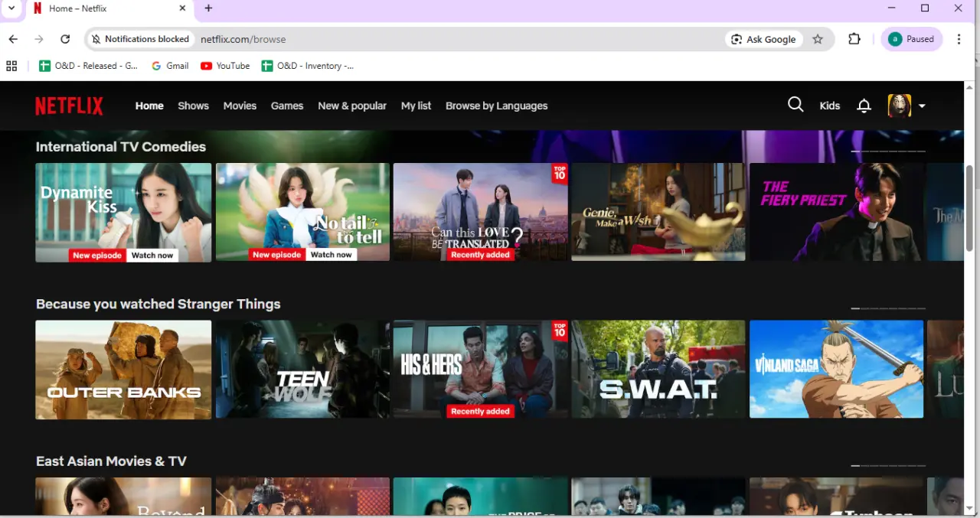
Task: Close the Home – Netflix tab
Action: (182, 8)
